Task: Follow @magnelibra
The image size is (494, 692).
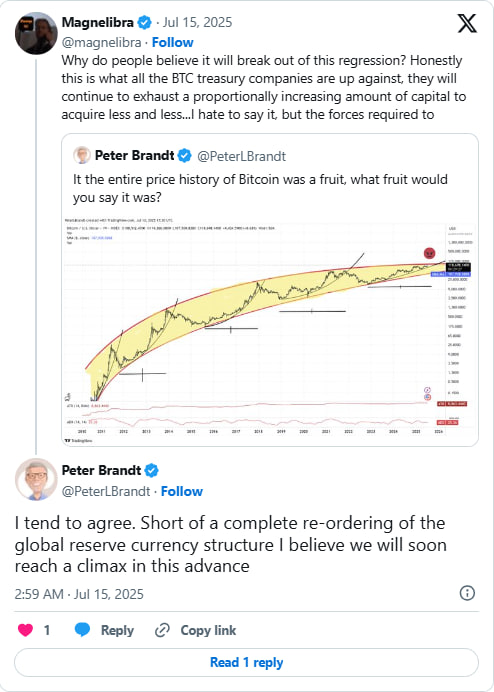Action: click(173, 42)
